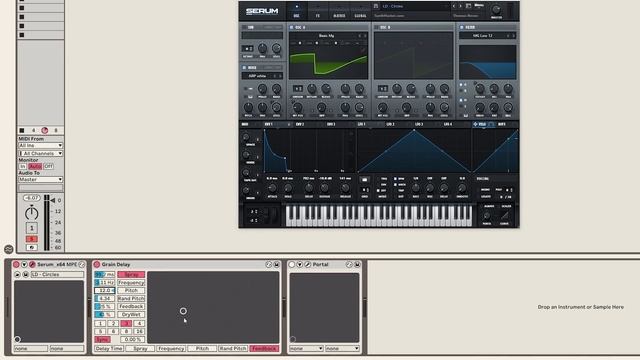Viewport: 640px width, 360px height.
Task: Set Monitor to Auto
Action: coord(35,167)
